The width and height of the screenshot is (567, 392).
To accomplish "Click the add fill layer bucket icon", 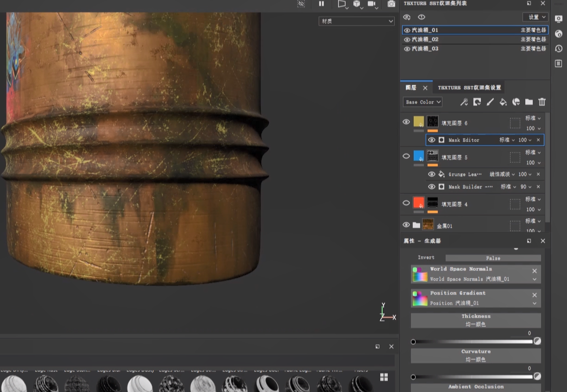I will 503,102.
